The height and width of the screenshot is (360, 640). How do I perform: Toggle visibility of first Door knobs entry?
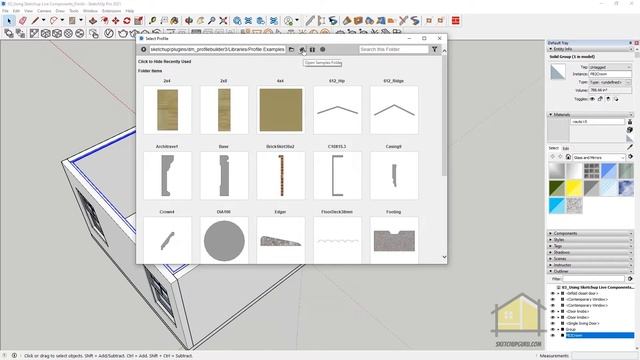click(x=553, y=311)
